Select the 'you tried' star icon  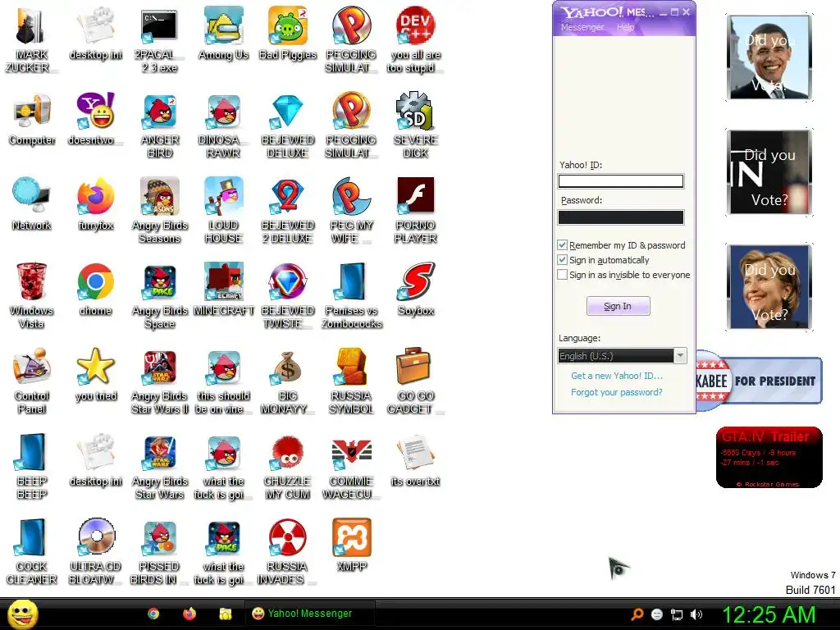click(95, 374)
